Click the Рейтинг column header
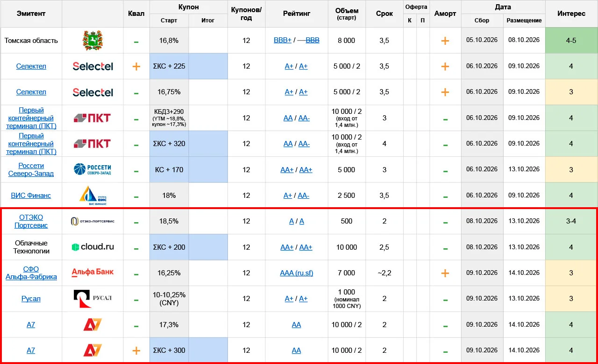The image size is (598, 364). (297, 14)
